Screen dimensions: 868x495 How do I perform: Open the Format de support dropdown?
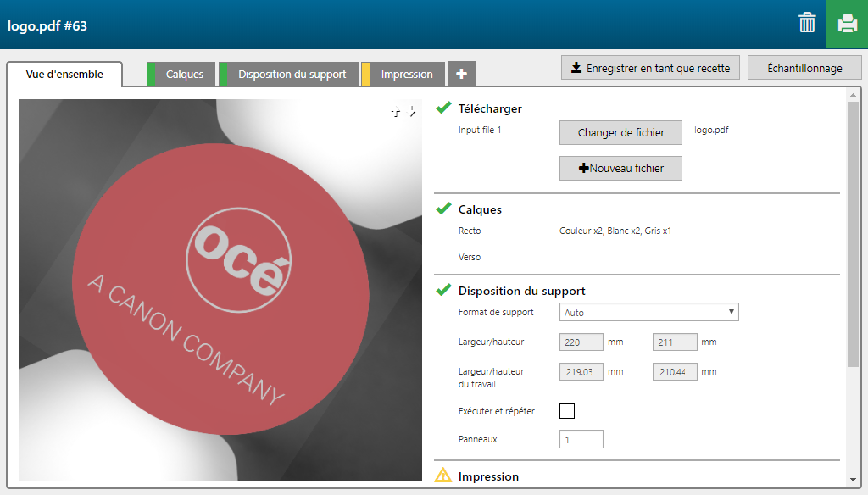click(648, 312)
